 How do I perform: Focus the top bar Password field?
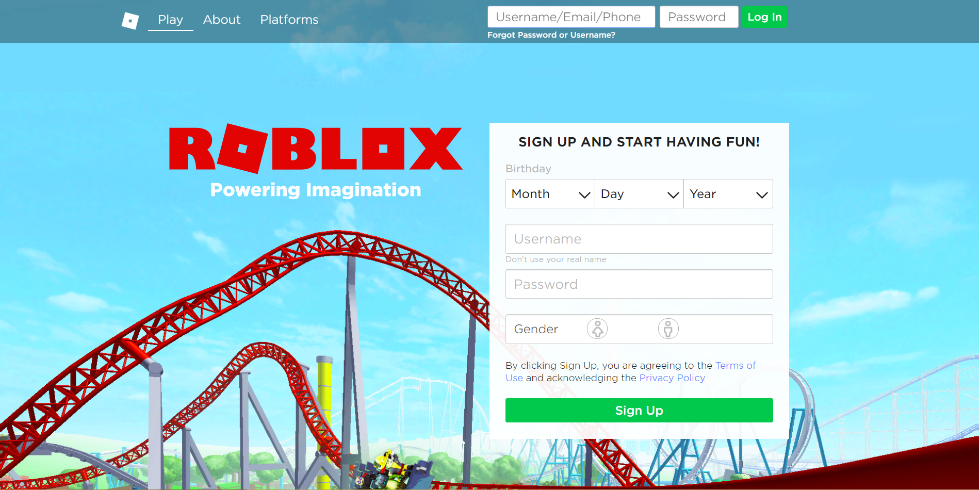click(x=699, y=17)
